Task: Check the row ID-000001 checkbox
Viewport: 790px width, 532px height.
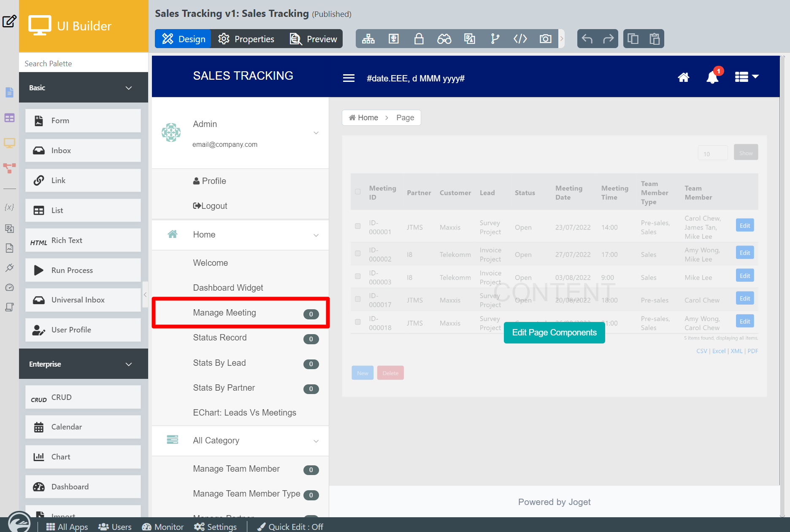Action: 358,226
